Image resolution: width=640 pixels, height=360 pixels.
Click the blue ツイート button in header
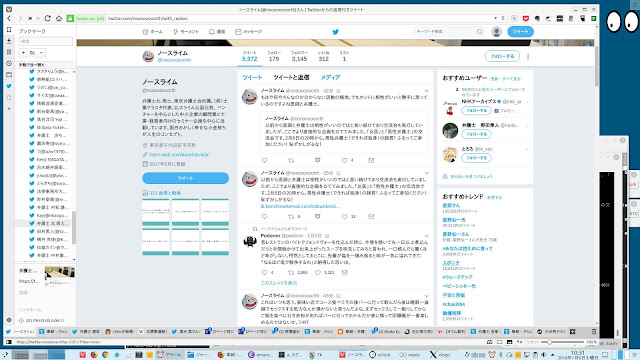(x=520, y=31)
